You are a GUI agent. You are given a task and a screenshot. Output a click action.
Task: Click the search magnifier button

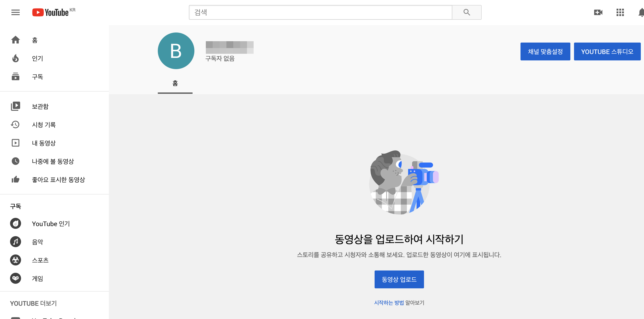[x=466, y=12]
